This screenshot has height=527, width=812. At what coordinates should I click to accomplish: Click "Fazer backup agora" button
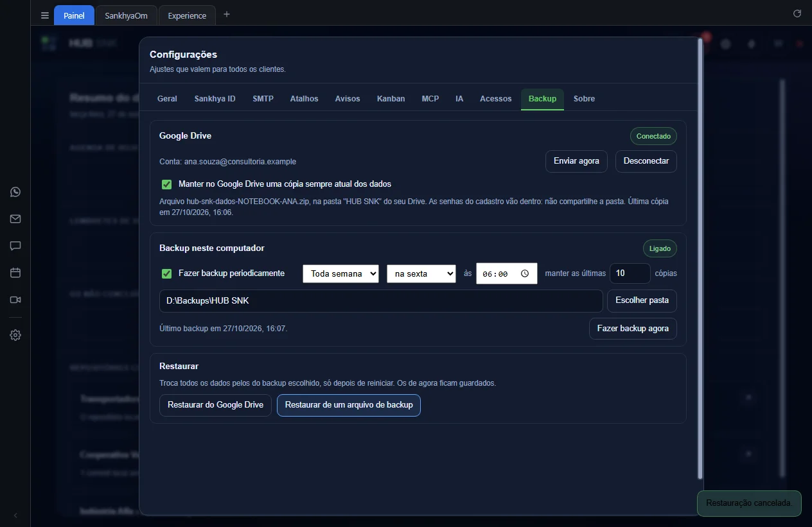[633, 329]
